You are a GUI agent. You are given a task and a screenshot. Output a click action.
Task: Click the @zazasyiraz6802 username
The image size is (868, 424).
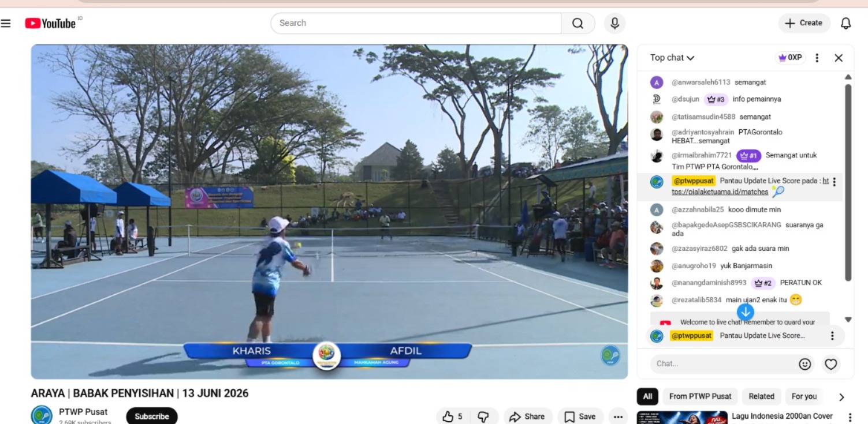[699, 249]
